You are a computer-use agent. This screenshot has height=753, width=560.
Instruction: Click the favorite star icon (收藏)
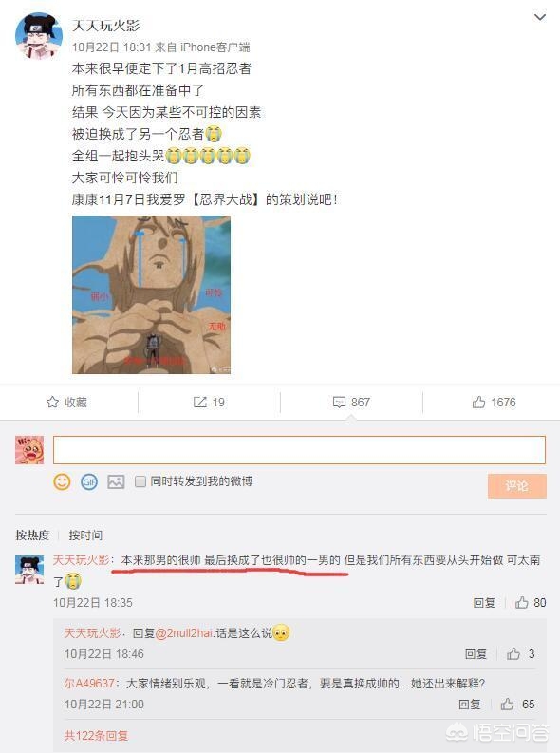(x=52, y=402)
